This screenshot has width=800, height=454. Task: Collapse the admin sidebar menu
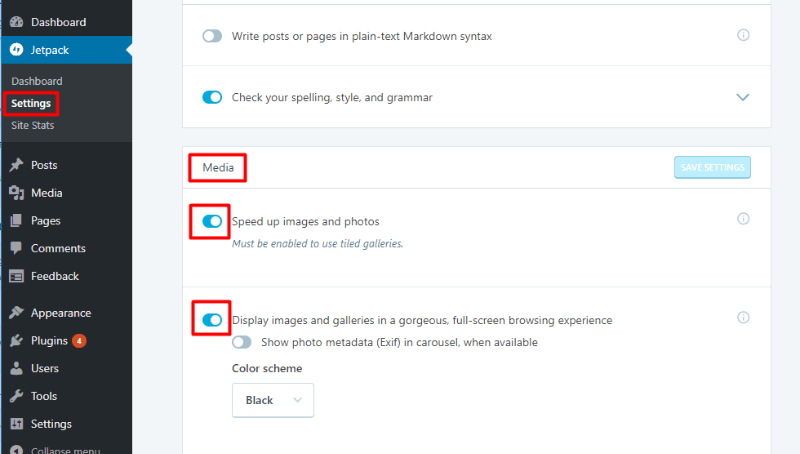click(x=55, y=450)
